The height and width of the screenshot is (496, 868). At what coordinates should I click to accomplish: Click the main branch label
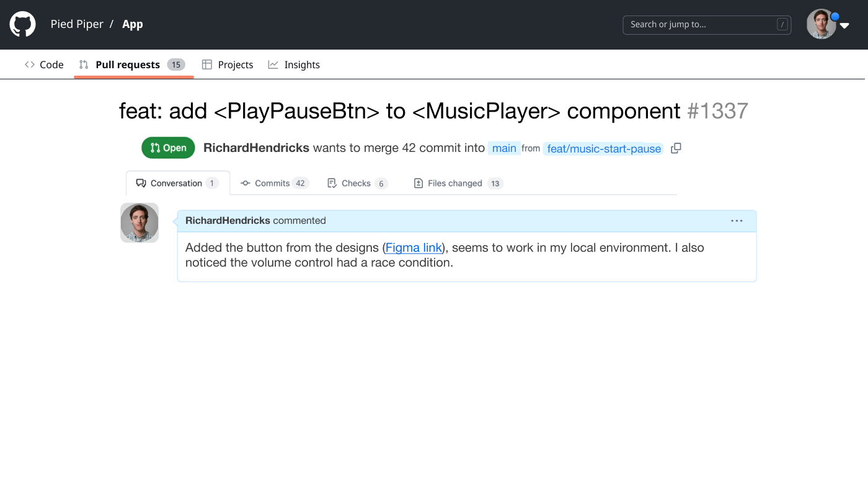pos(504,148)
